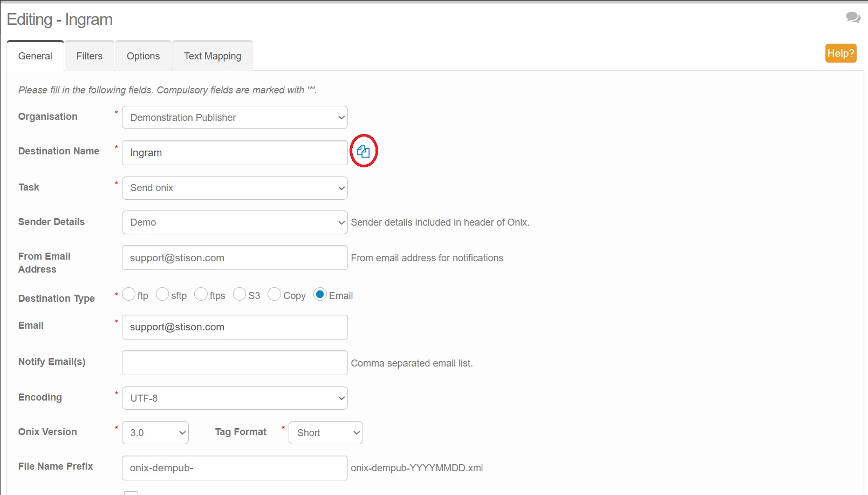
Task: Open the comments chat bubble icon
Action: (x=852, y=18)
